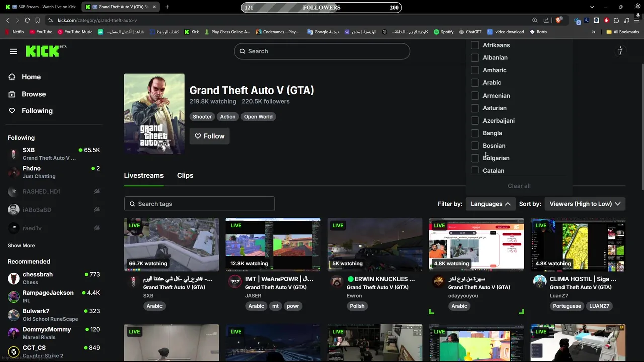The height and width of the screenshot is (362, 644).
Task: Click chessbrah avatar in Recommended
Action: (14, 278)
